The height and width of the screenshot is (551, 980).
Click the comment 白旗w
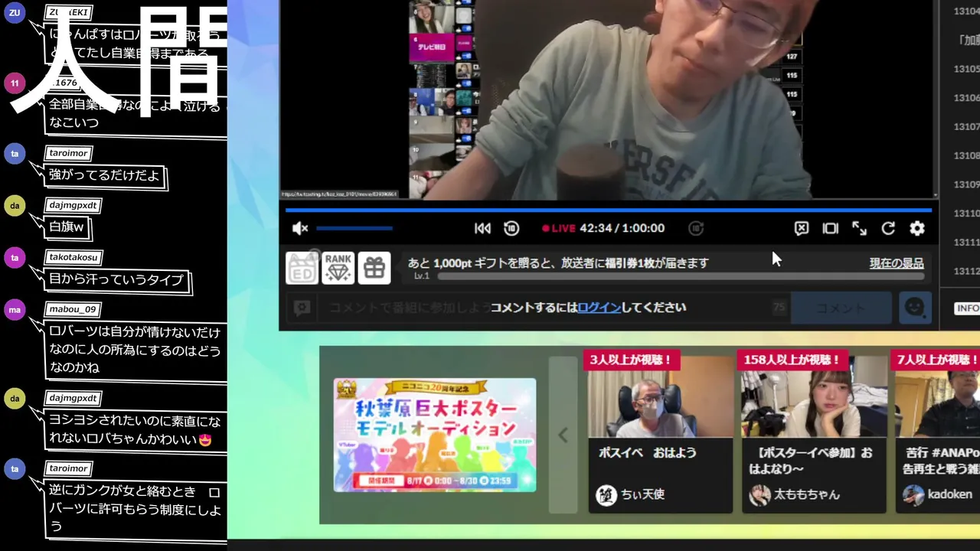coord(67,227)
